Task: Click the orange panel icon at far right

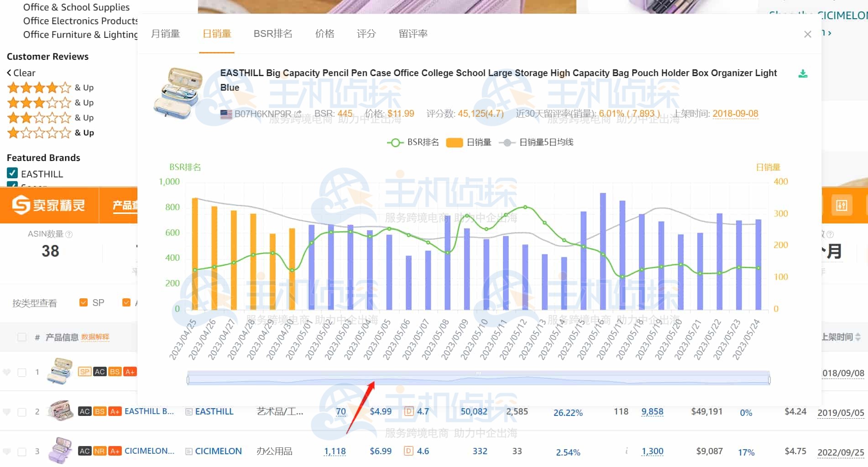Action: click(x=842, y=205)
